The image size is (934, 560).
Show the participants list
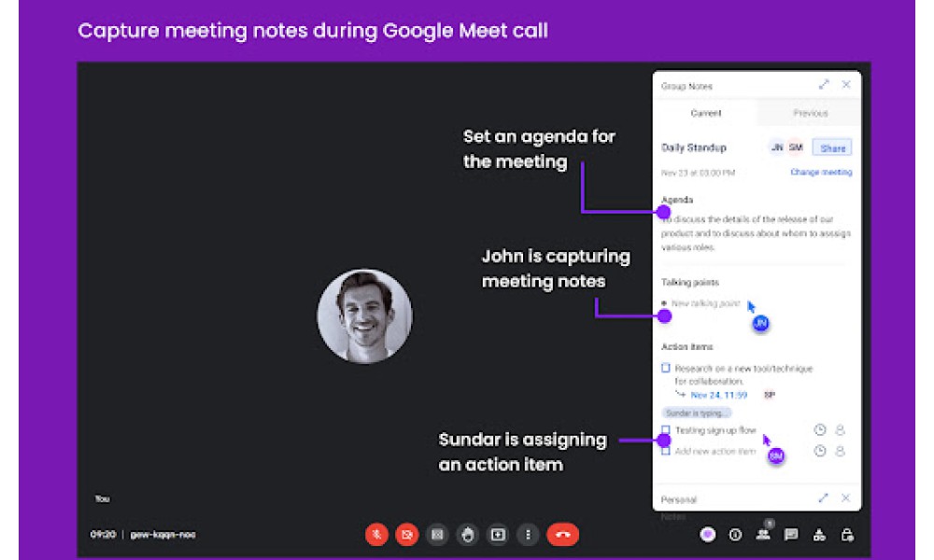(x=763, y=534)
